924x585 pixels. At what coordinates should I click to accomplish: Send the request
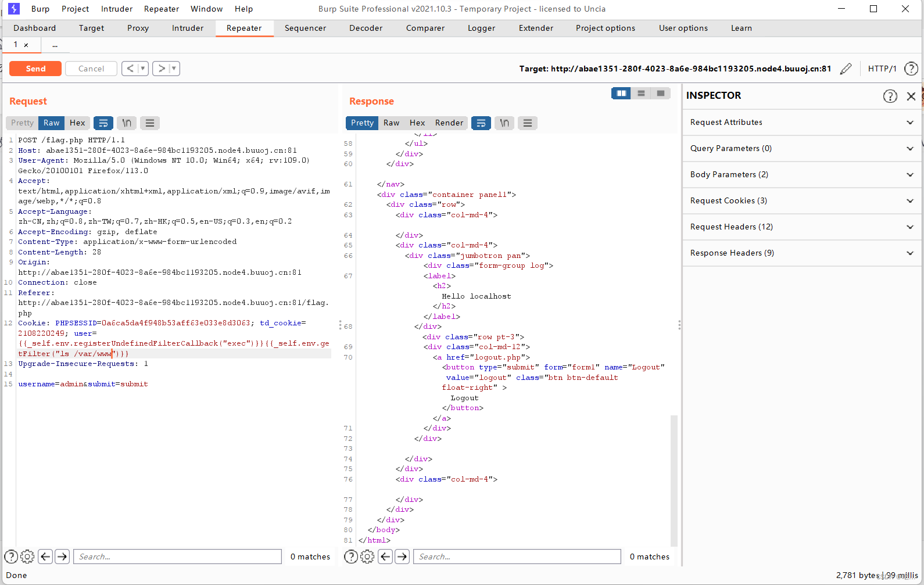35,69
